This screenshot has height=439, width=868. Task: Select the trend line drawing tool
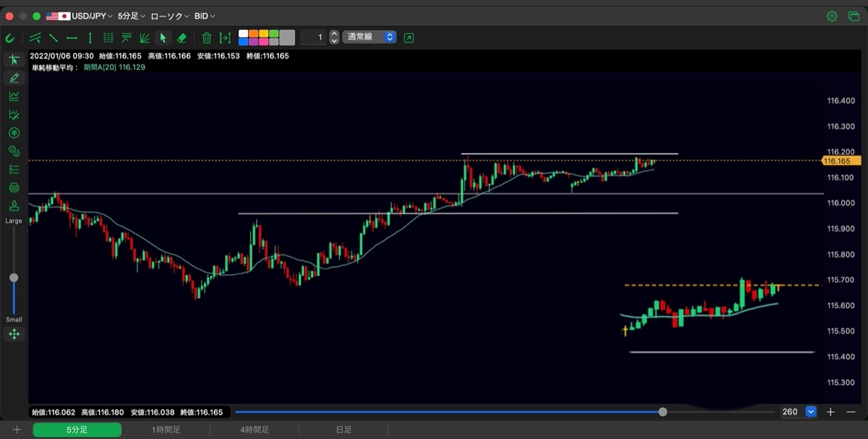click(x=54, y=38)
